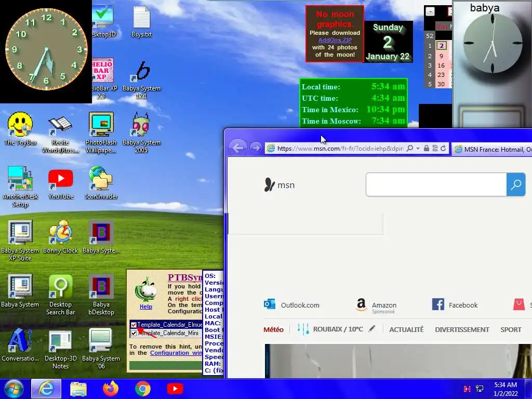Open Amazon sponsored link on MSN
Image resolution: width=532 pixels, height=399 pixels.
(376, 305)
